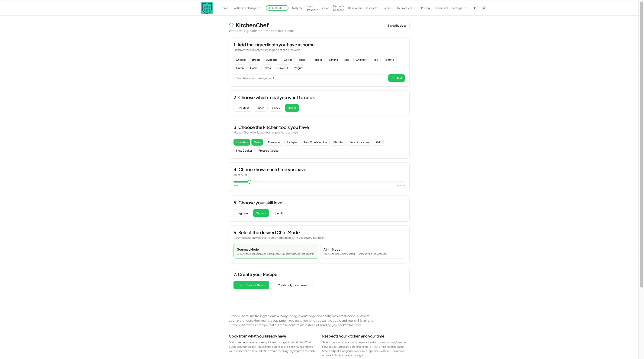Expand the Recipe Manager dropdown

[x=247, y=8]
